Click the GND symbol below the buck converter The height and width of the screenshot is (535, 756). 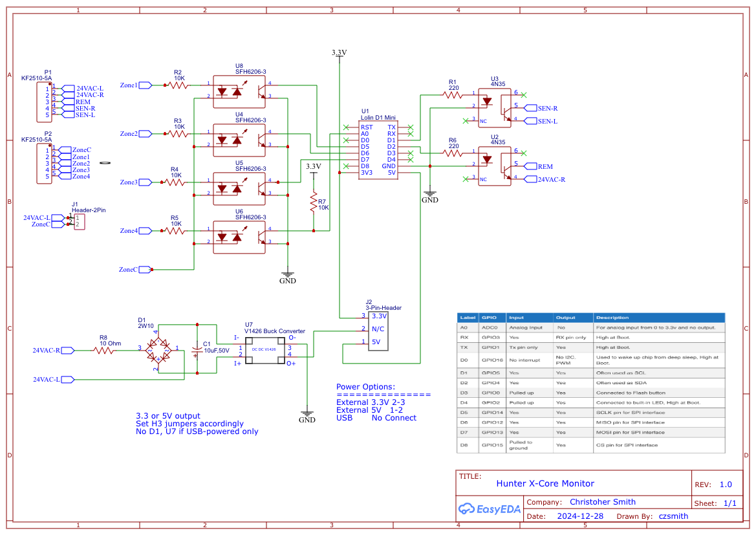pos(307,417)
